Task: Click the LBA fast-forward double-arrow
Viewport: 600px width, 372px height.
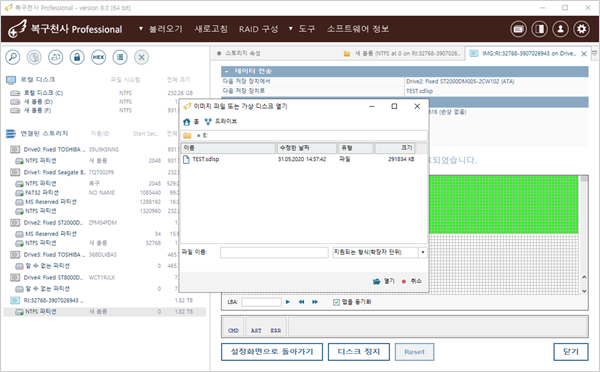Action: pyautogui.click(x=315, y=302)
